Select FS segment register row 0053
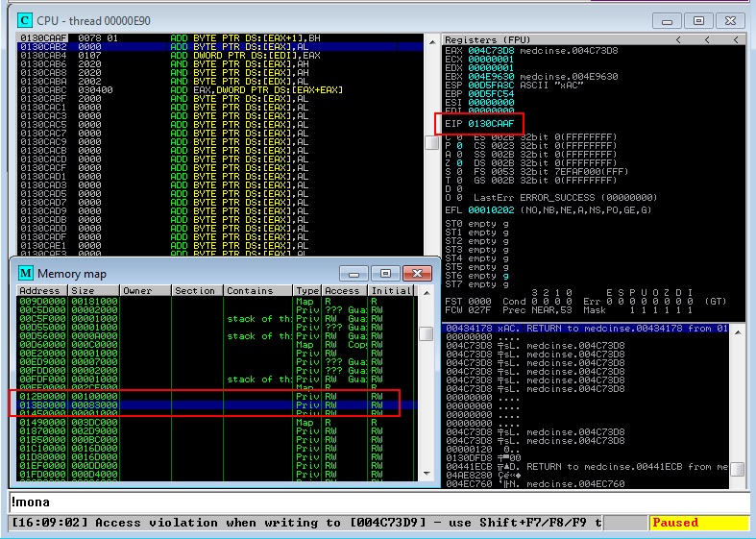 (550, 172)
